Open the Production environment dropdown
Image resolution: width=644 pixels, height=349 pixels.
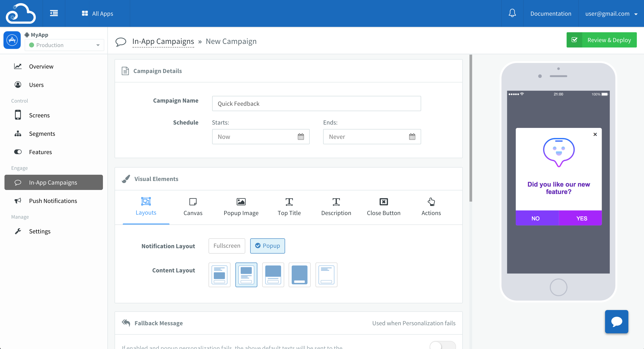tap(64, 45)
